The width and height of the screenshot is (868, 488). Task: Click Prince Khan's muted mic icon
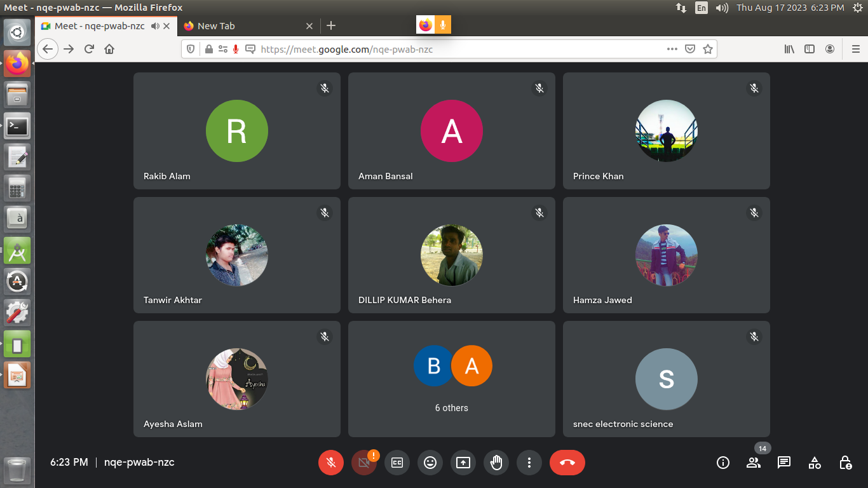tap(754, 88)
